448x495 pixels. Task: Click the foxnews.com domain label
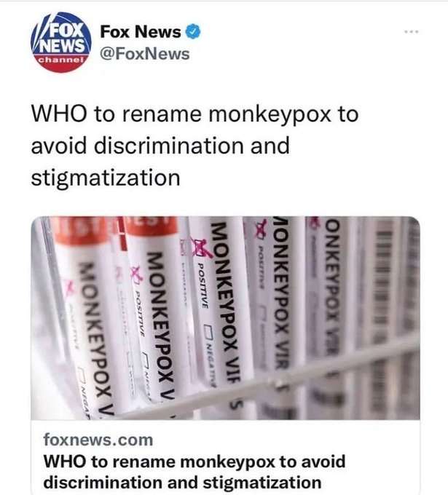click(x=98, y=440)
